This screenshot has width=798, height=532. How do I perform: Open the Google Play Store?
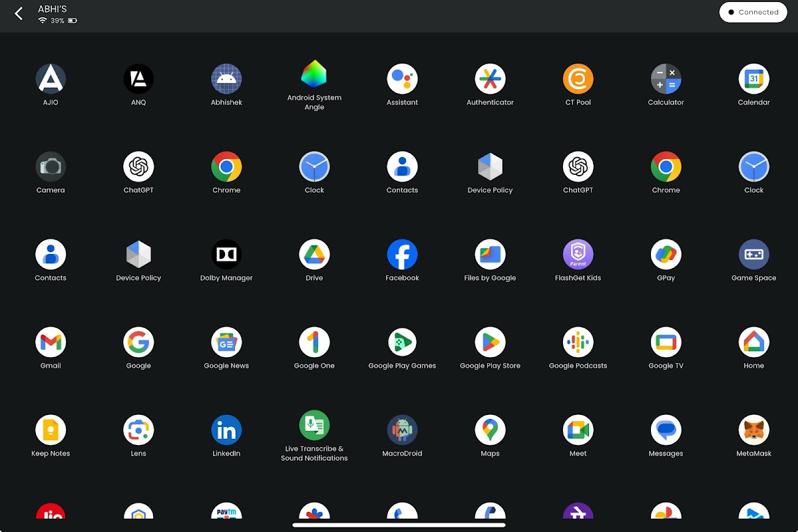pyautogui.click(x=490, y=342)
